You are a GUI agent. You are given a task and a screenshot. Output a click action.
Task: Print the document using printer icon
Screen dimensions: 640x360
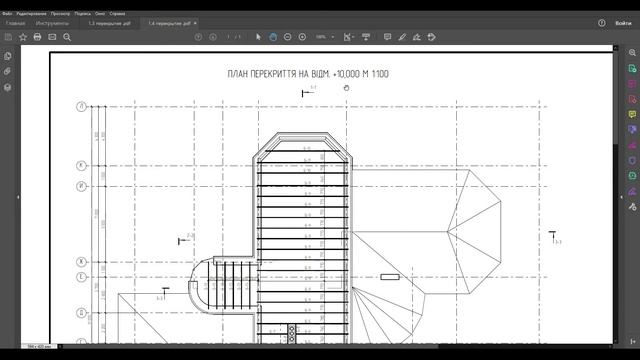click(x=37, y=37)
